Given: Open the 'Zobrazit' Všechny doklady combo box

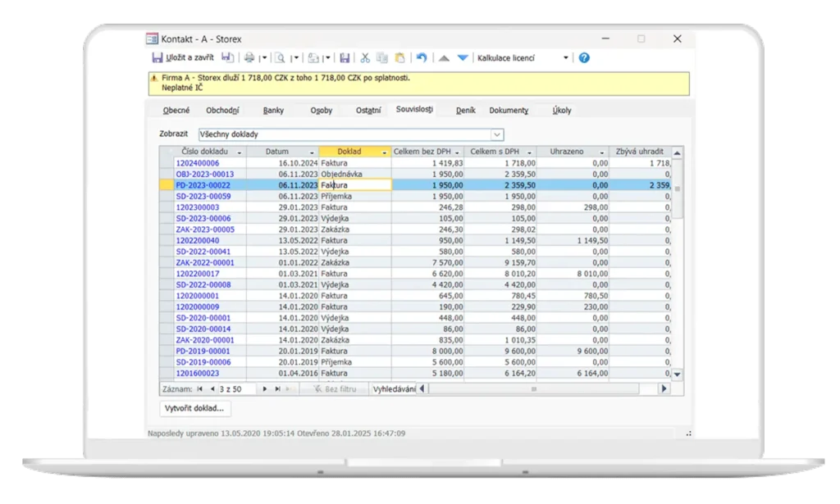Looking at the screenshot, I should (496, 134).
